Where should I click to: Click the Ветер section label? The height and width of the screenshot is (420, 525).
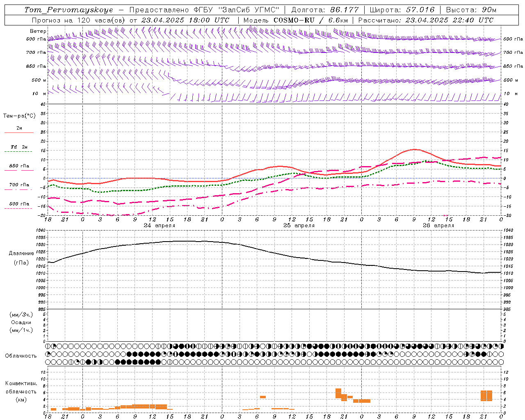coord(38,31)
